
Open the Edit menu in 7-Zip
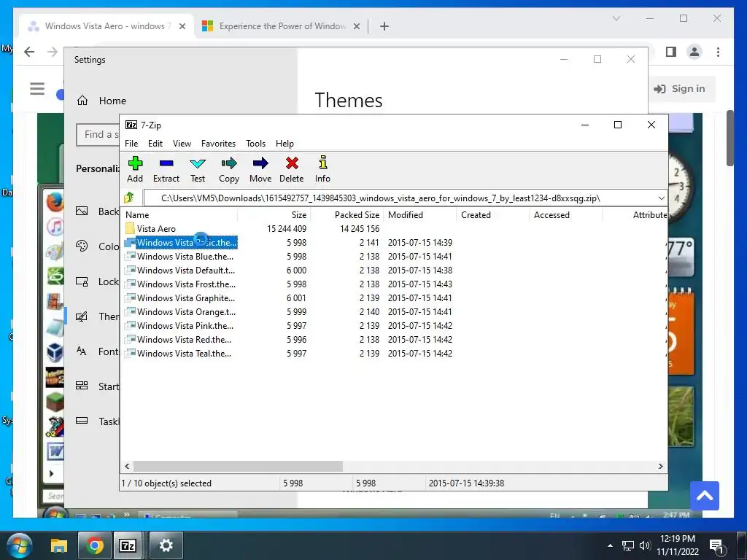pyautogui.click(x=155, y=144)
